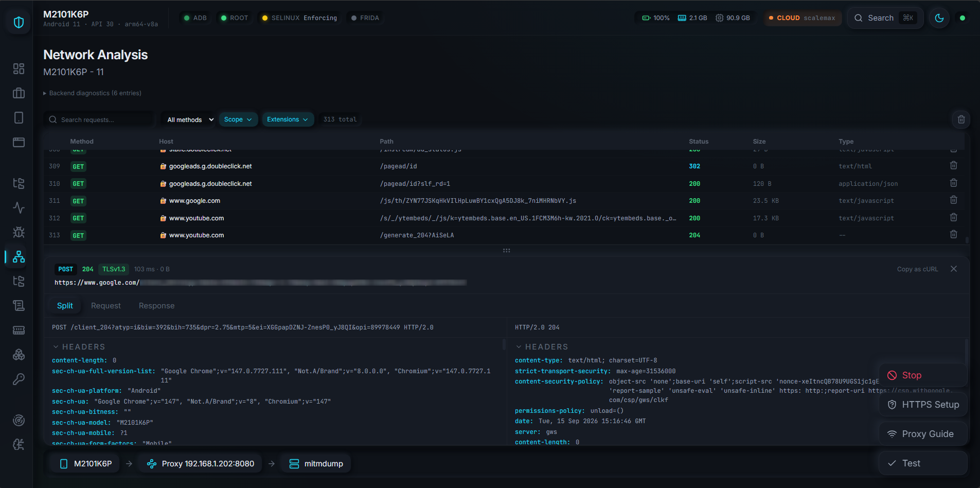980x488 pixels.
Task: Click the green connection status dot
Action: (963, 18)
